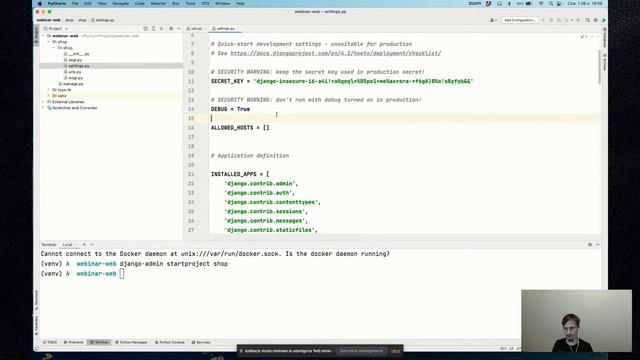Open the user account icon in toolbar
Screen dimensions: 640x360
[493, 20]
